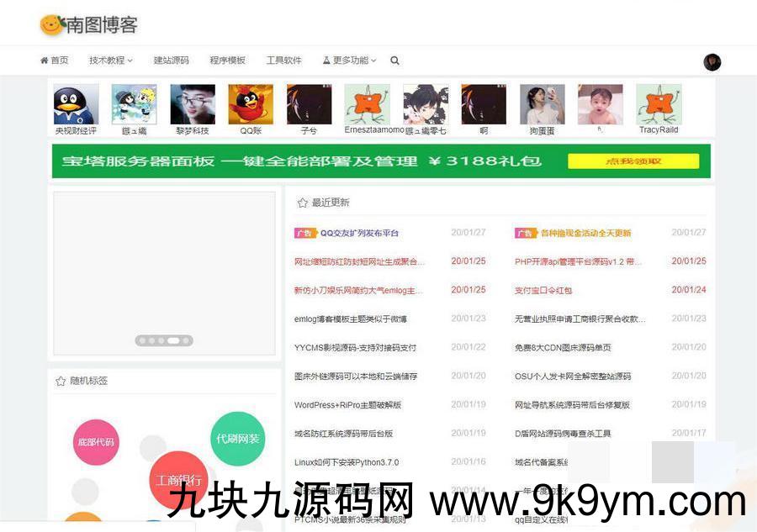Select the 黎梦科技 user avatar

click(x=193, y=105)
